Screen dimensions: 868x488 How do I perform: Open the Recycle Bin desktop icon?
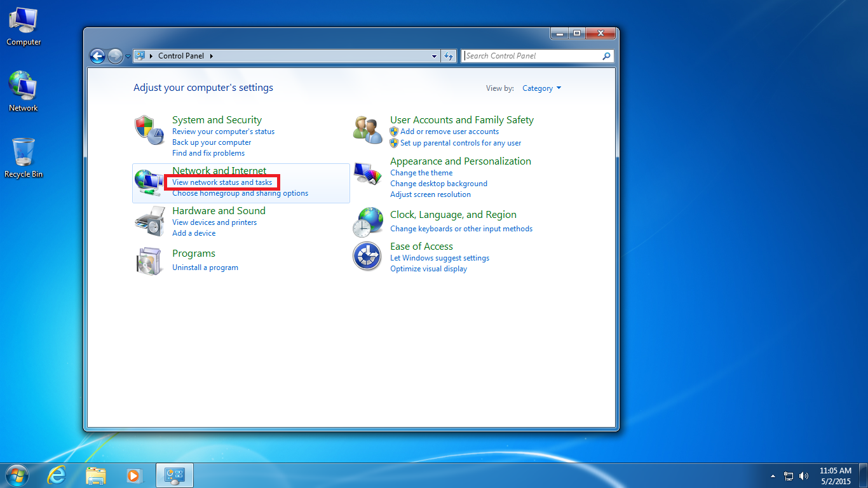24,158
